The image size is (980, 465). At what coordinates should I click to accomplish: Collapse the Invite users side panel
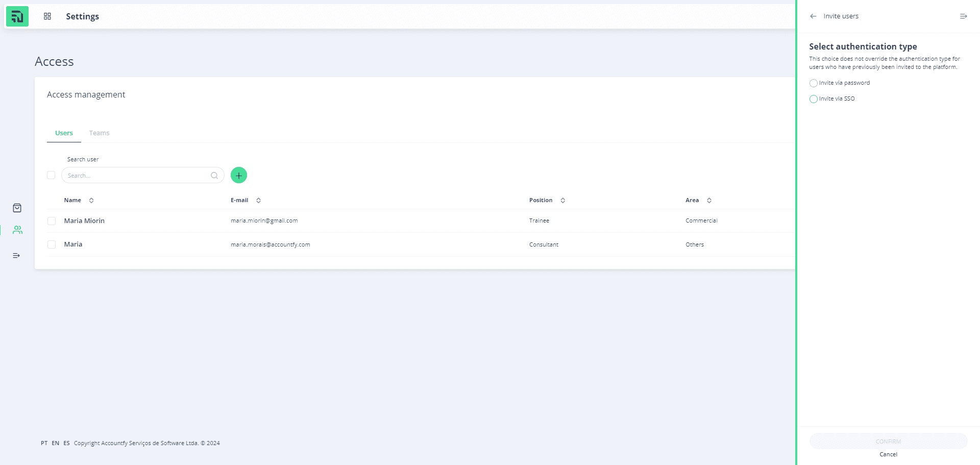(963, 16)
